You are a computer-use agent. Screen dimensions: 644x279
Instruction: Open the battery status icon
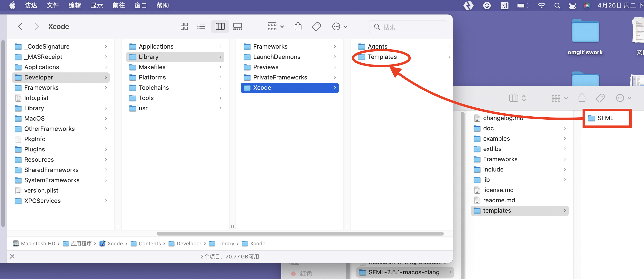(x=522, y=5)
